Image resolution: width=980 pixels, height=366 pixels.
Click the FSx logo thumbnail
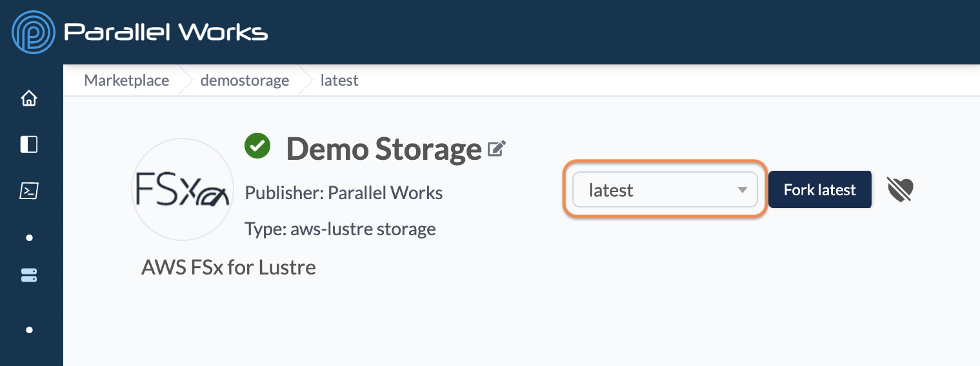pos(183,189)
